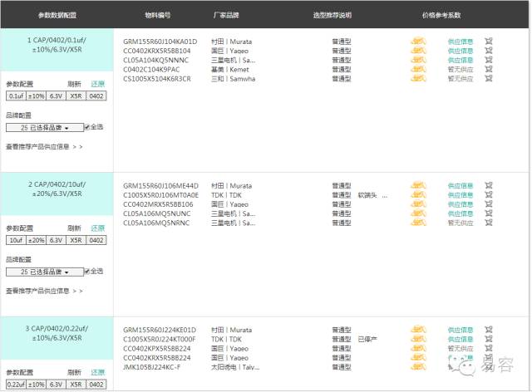Click 刷新 for the 10uf item
Viewport: 532px width, 392px height.
coord(74,228)
